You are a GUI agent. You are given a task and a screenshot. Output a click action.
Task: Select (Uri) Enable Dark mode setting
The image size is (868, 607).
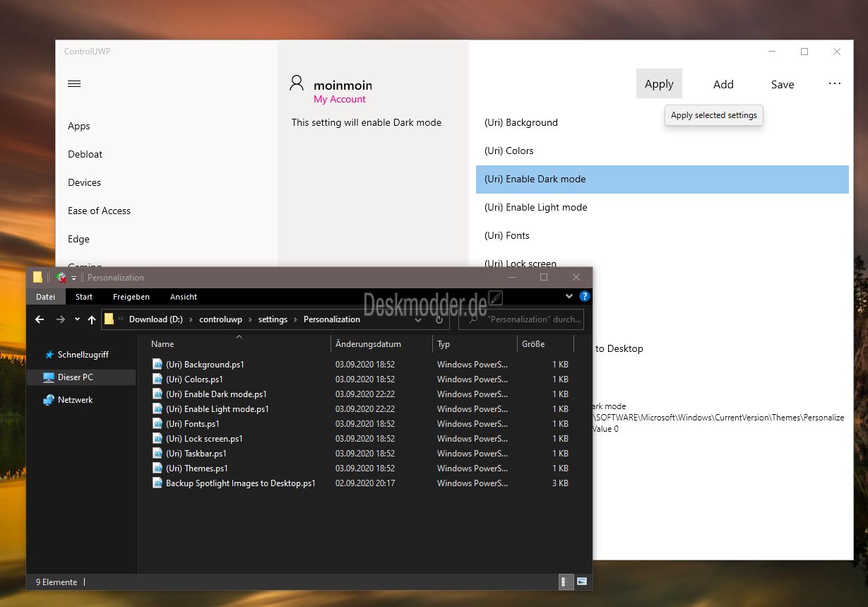(x=662, y=179)
